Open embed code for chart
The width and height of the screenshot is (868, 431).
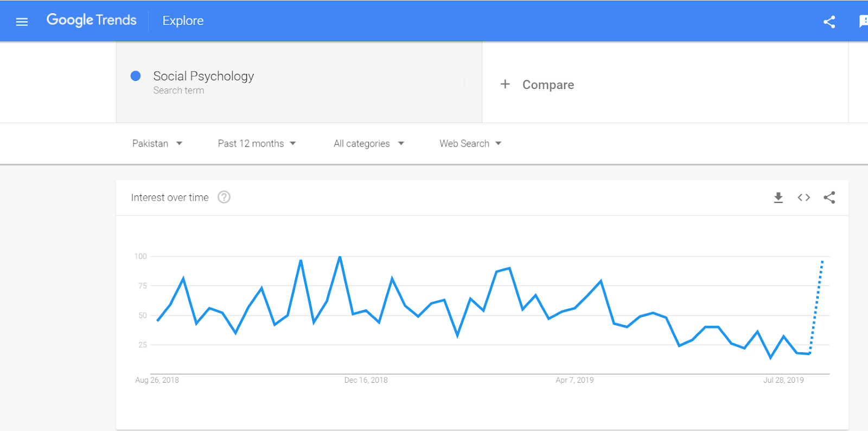point(803,198)
